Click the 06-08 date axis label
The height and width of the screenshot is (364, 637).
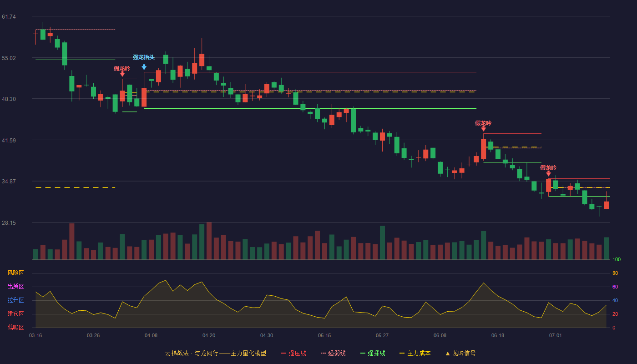click(x=440, y=335)
